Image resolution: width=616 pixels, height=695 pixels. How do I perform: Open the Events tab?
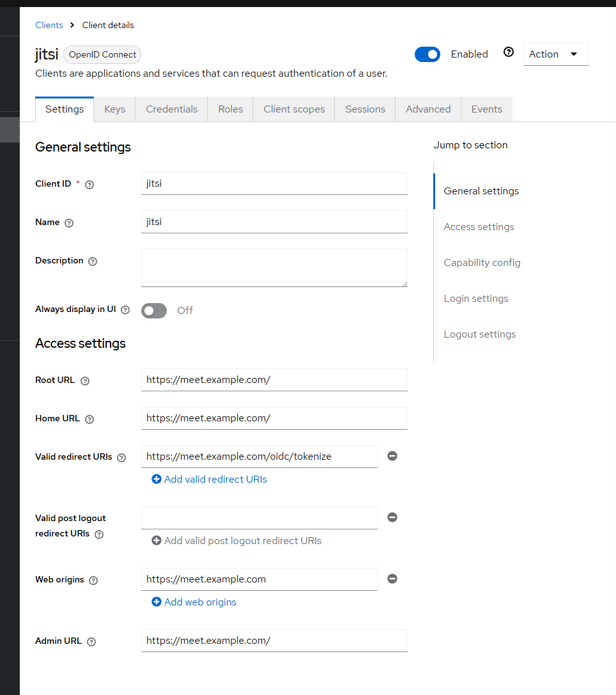487,109
